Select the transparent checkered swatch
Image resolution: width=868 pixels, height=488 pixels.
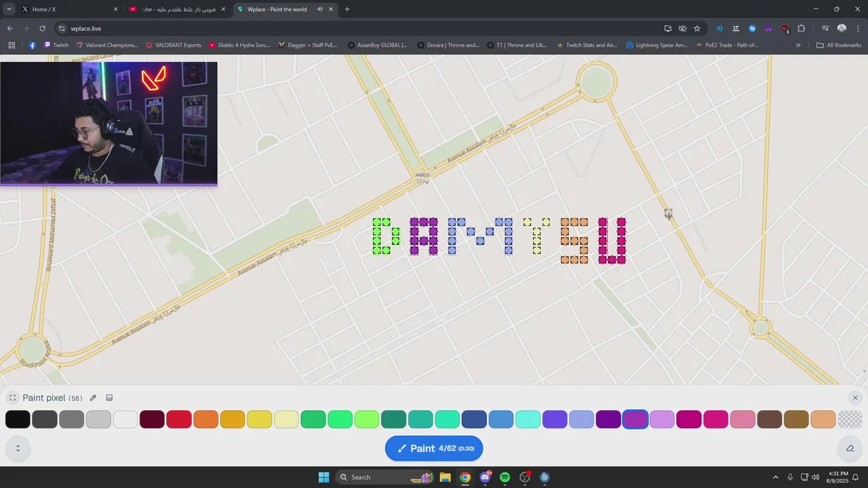pos(850,420)
